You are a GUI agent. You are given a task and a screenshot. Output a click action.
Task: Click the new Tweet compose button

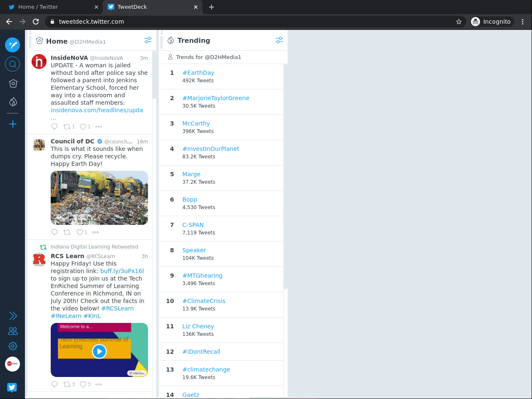click(x=12, y=44)
